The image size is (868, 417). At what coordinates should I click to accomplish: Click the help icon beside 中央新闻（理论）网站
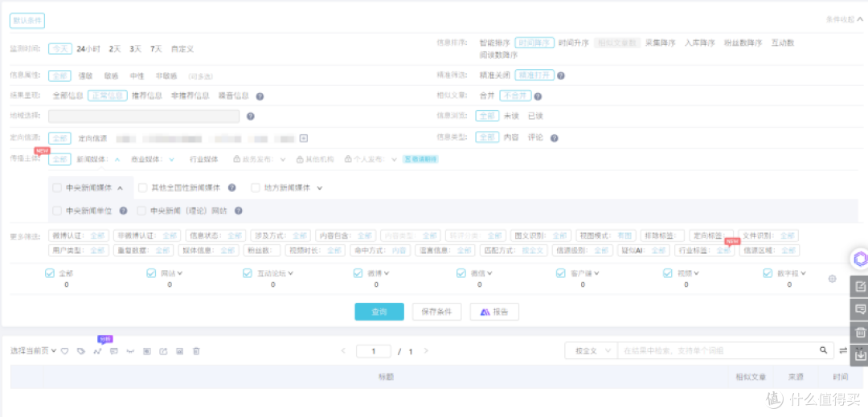pos(238,211)
